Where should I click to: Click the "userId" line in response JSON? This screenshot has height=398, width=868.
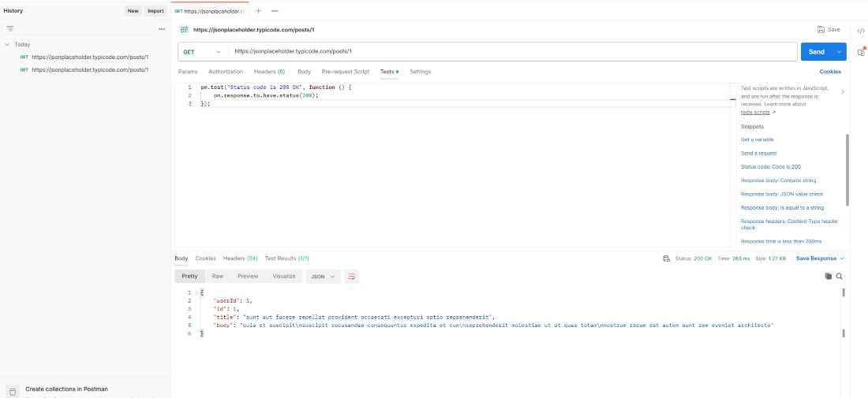click(233, 301)
